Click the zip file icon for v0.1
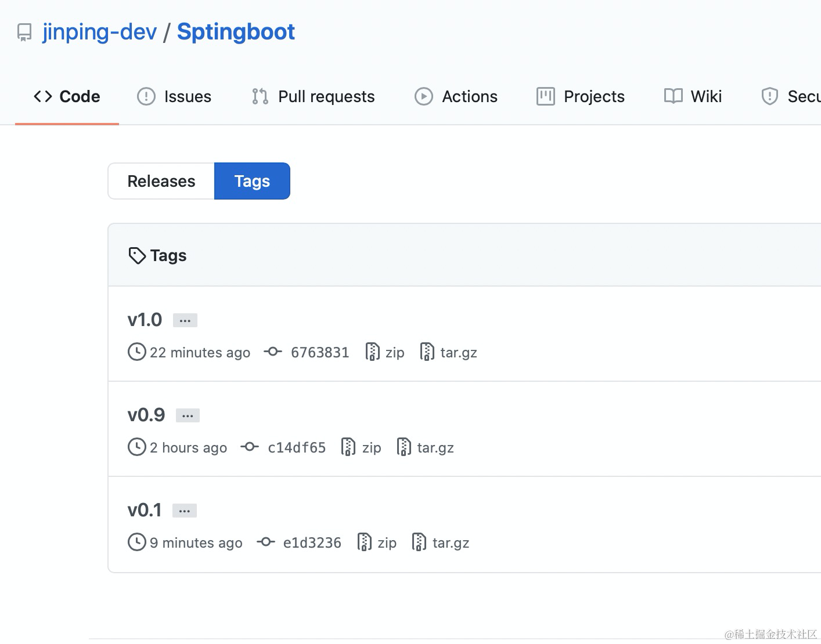Image resolution: width=821 pixels, height=644 pixels. click(365, 542)
